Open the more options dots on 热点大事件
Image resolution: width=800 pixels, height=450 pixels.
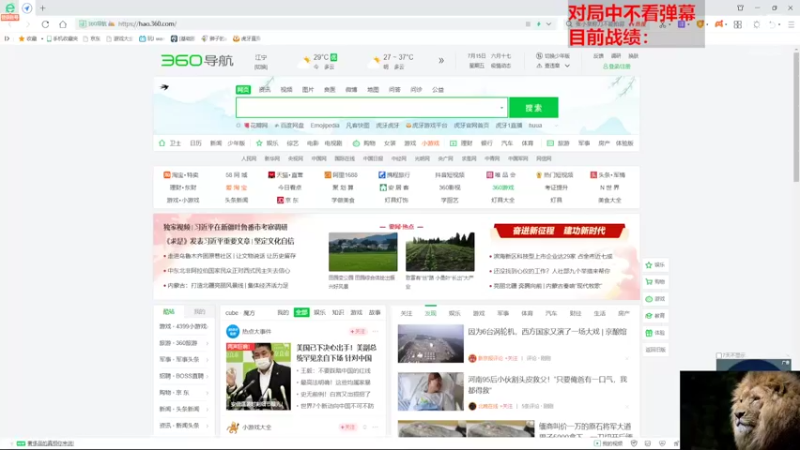tap(376, 332)
